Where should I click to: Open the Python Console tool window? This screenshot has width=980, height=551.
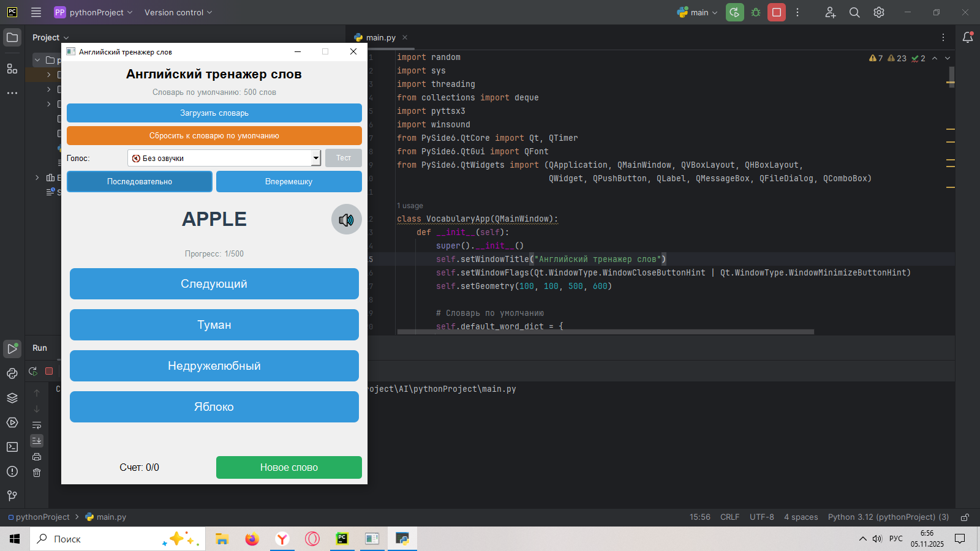point(12,373)
